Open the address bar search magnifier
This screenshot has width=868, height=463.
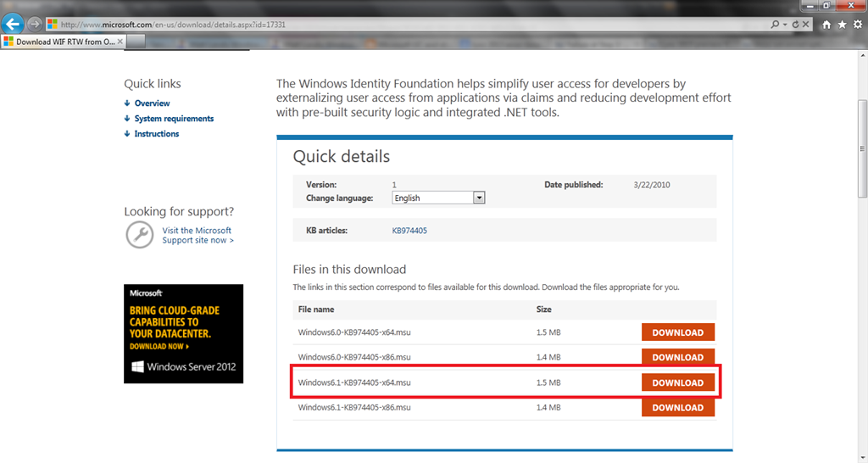(x=775, y=24)
